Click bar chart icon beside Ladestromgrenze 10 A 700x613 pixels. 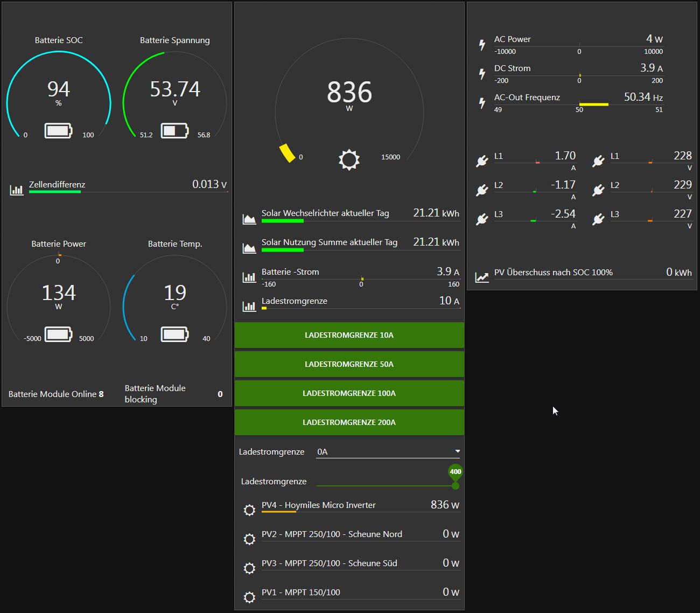pyautogui.click(x=249, y=306)
